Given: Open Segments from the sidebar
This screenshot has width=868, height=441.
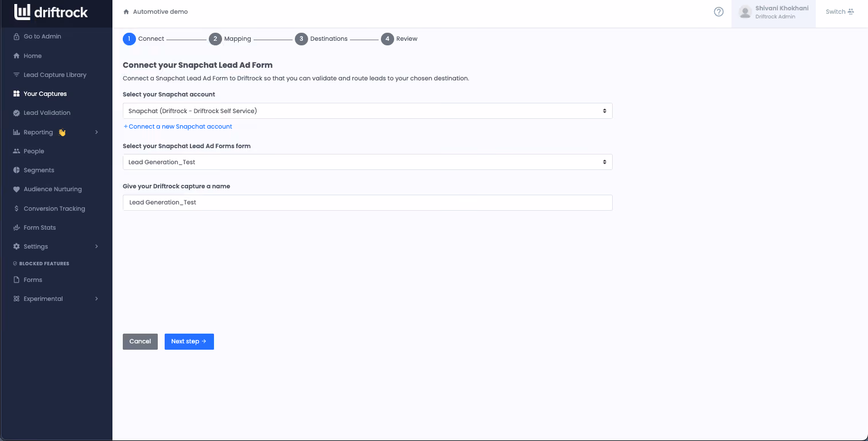Looking at the screenshot, I should (x=39, y=170).
